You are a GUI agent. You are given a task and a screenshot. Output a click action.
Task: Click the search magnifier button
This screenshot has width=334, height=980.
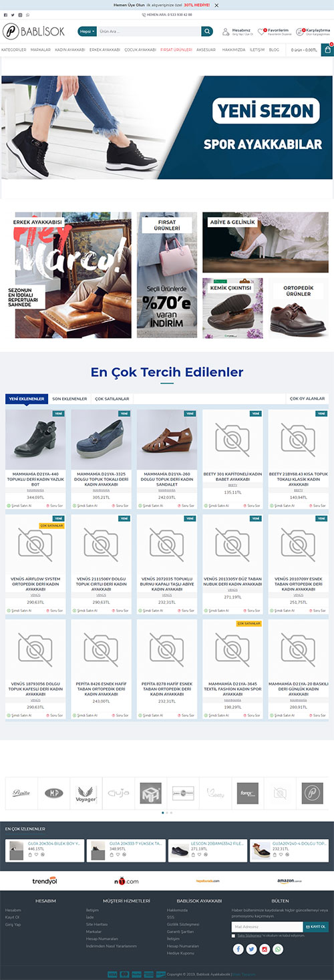[207, 31]
